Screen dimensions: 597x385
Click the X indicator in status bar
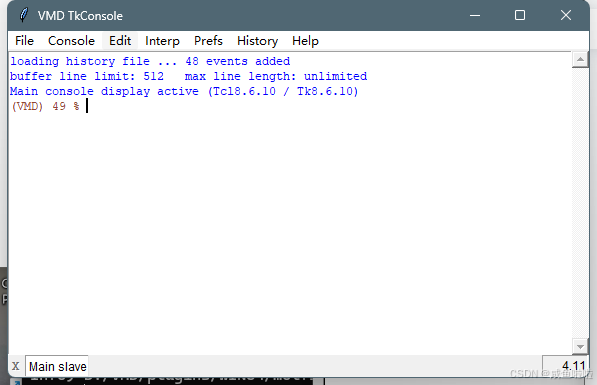[16, 366]
